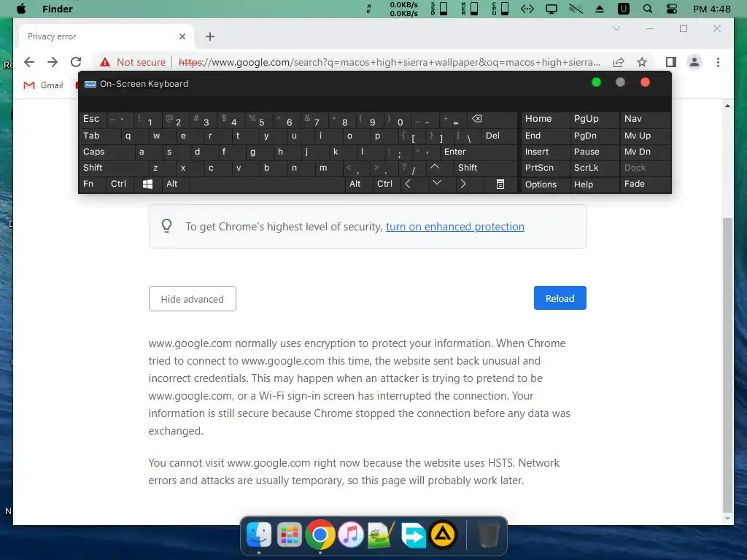Open keyboard Options
The width and height of the screenshot is (747, 560).
[x=544, y=184]
